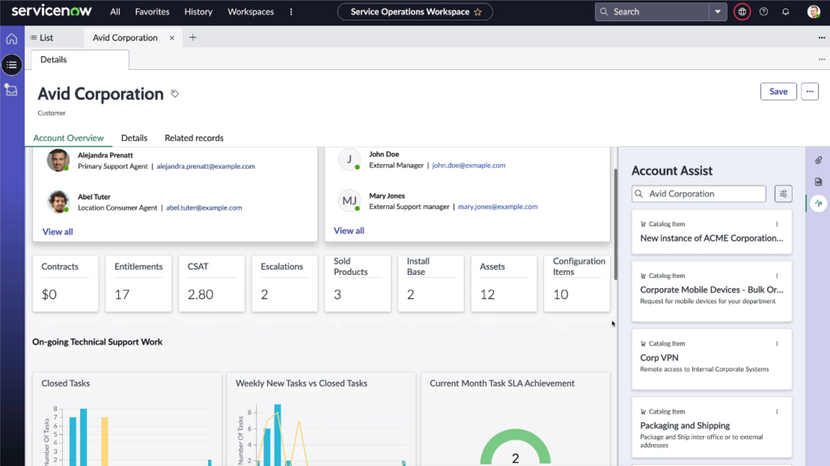Switch to the Related records tab
The height and width of the screenshot is (466, 830).
tap(194, 138)
